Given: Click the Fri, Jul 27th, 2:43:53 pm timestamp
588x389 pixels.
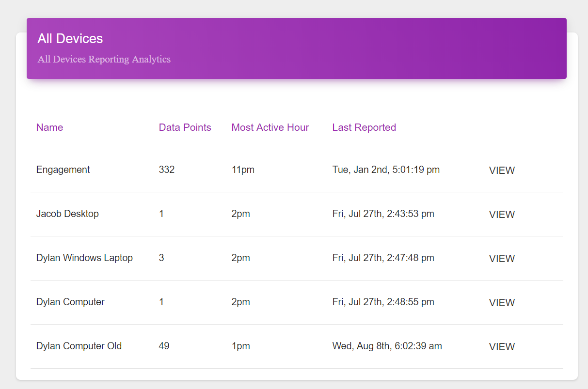Looking at the screenshot, I should (x=383, y=214).
